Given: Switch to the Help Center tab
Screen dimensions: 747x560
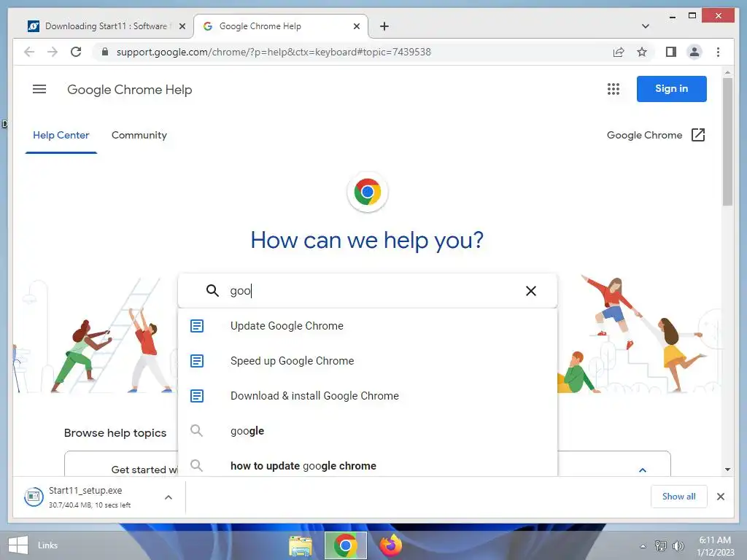Looking at the screenshot, I should coord(61,135).
